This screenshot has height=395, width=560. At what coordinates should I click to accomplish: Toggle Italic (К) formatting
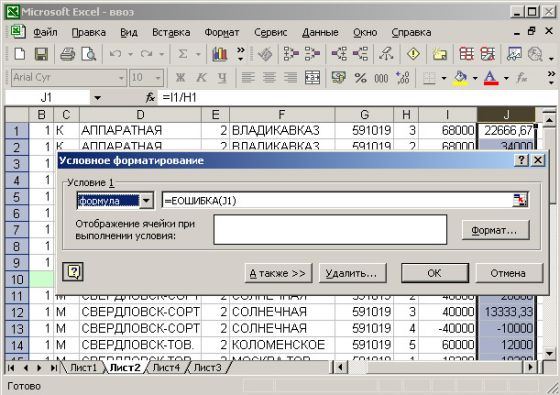201,78
